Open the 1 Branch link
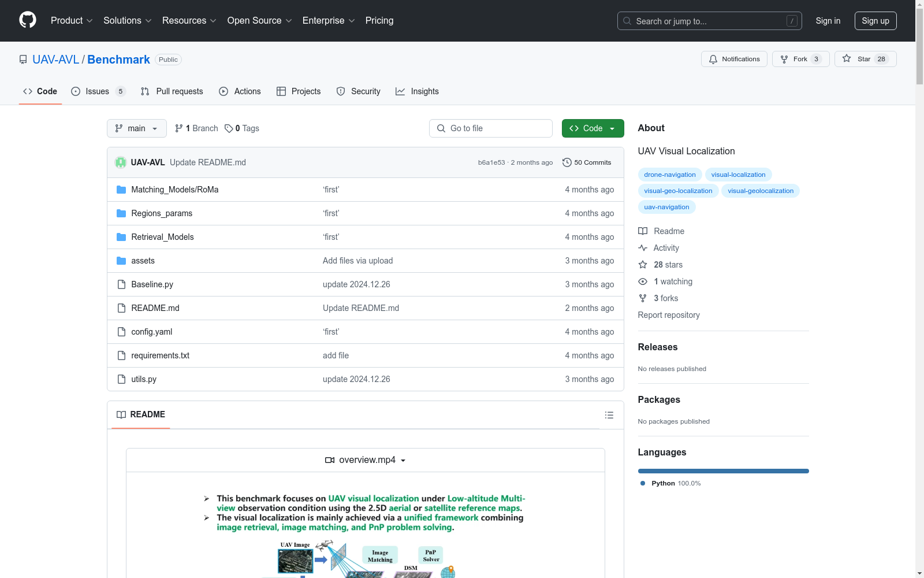The image size is (924, 578). (x=196, y=128)
